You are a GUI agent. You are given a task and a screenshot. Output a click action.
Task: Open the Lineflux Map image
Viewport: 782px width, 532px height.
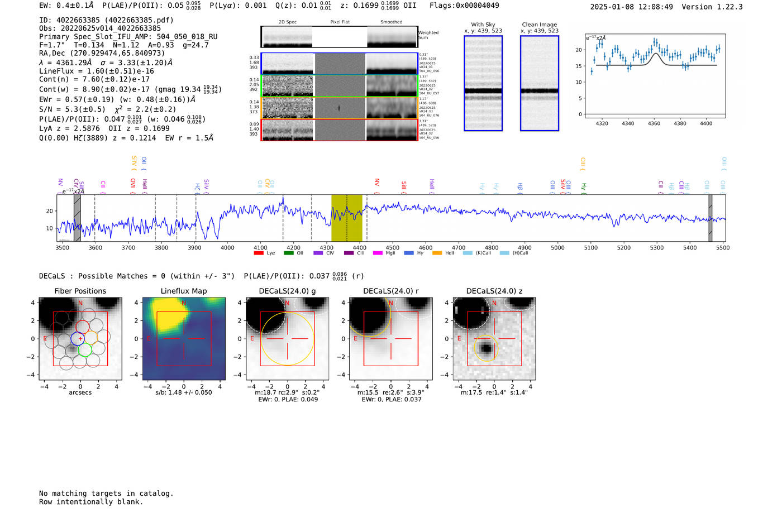point(184,339)
